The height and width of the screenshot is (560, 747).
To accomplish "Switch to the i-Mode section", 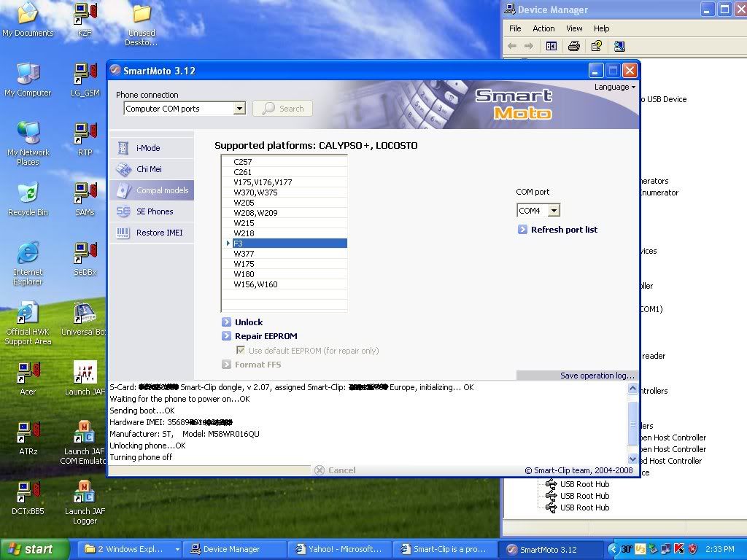I will click(152, 148).
